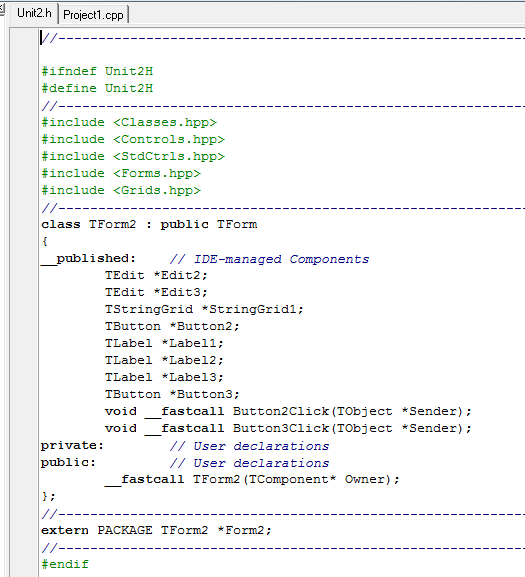Click 'class TForm2 : public TForm' declaration
The image size is (525, 577).
click(149, 224)
